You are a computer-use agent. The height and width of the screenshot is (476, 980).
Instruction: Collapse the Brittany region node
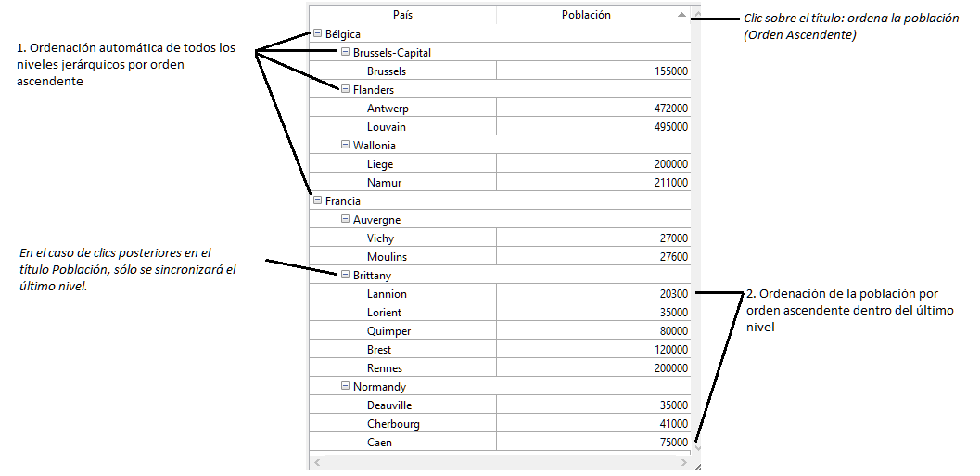[346, 276]
